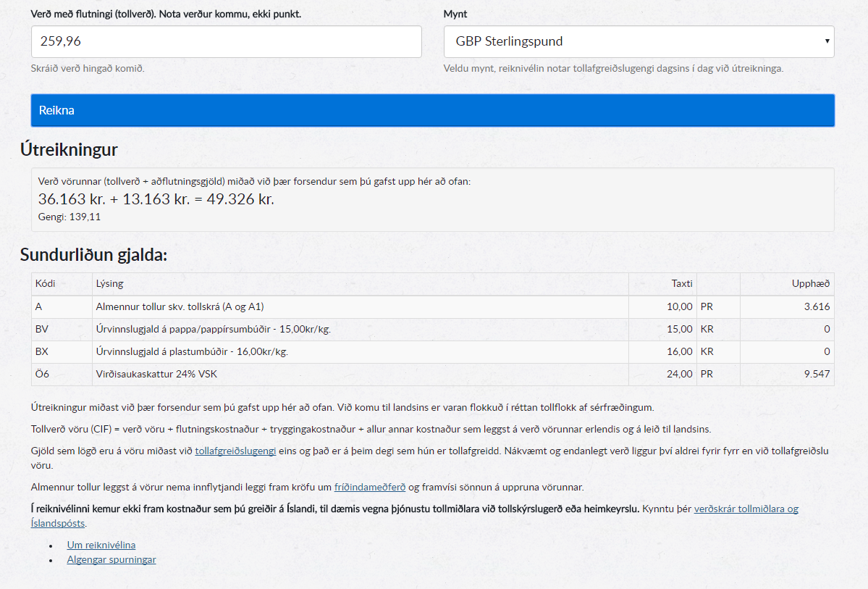Open the tollafgreiðslugengi link
This screenshot has width=868, height=589.
235,451
